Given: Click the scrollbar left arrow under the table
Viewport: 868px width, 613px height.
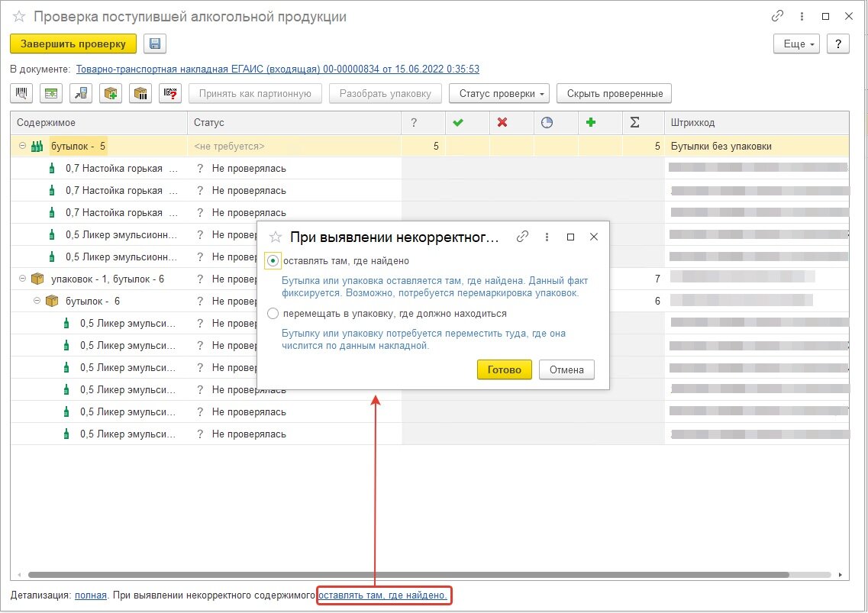Looking at the screenshot, I should [x=19, y=575].
